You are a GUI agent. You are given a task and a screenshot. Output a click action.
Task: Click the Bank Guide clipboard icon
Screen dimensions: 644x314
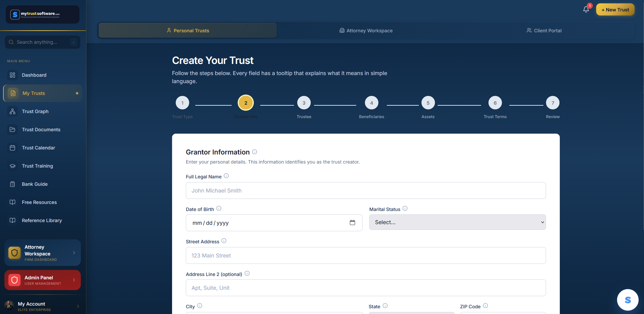click(12, 184)
